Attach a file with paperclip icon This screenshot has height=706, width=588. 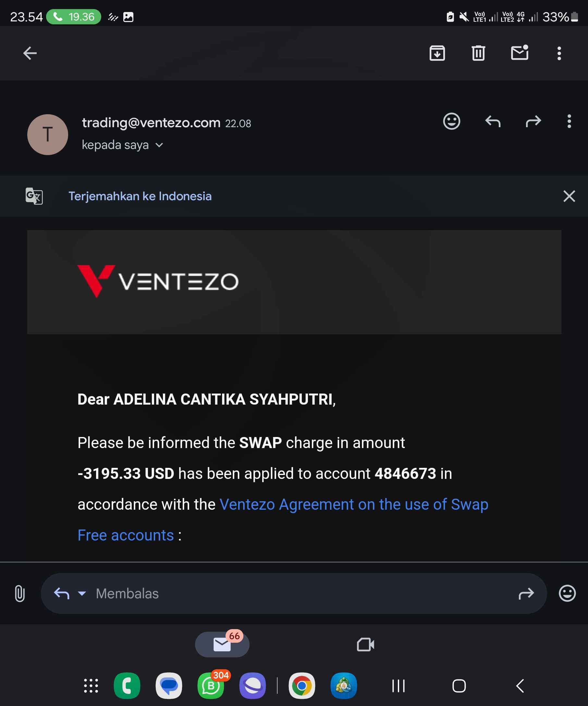[x=20, y=593]
